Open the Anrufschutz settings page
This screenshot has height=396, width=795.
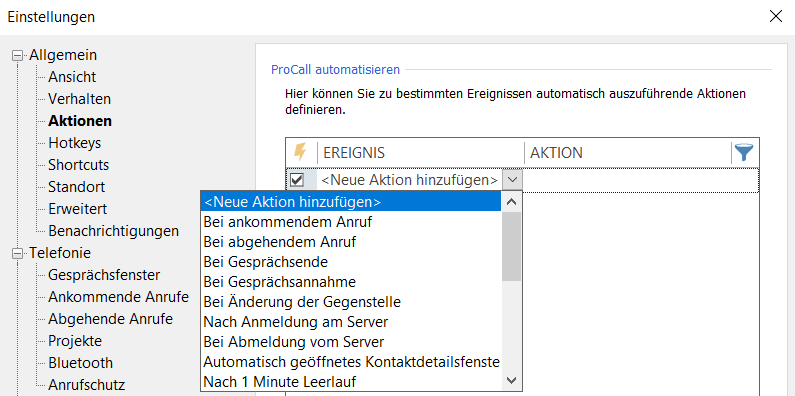[87, 385]
